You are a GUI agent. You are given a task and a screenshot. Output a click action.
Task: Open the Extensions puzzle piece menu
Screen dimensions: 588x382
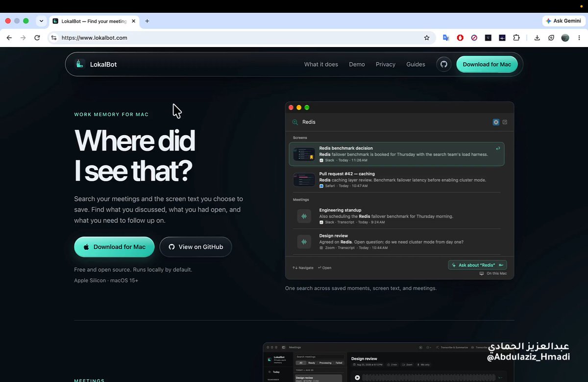(x=516, y=38)
